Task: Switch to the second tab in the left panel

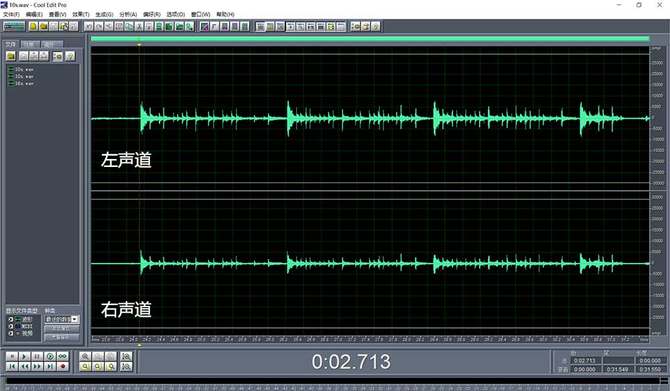Action: (29, 44)
